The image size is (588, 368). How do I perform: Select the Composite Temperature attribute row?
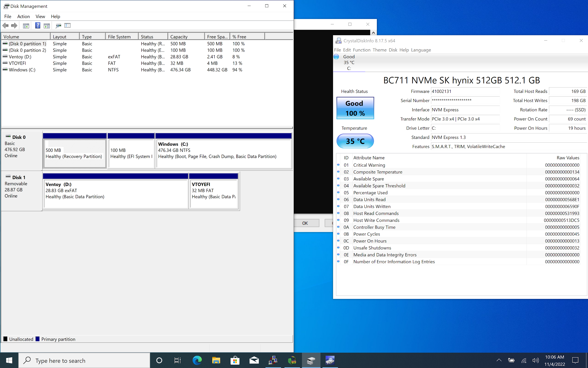tap(458, 172)
